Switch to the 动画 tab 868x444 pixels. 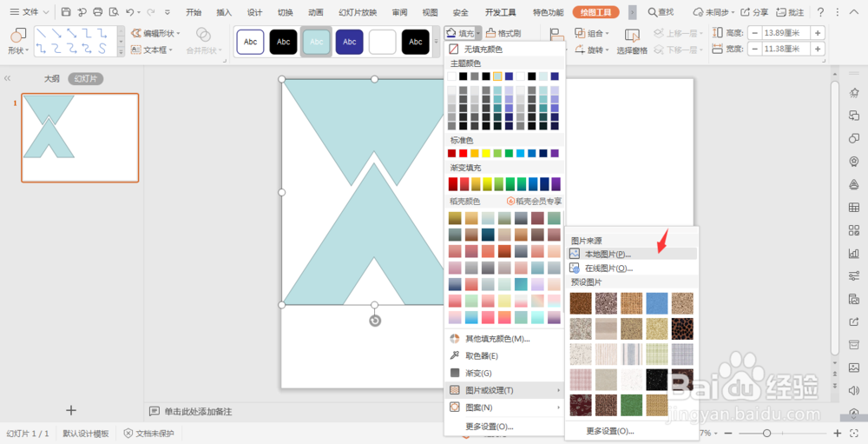pos(316,12)
